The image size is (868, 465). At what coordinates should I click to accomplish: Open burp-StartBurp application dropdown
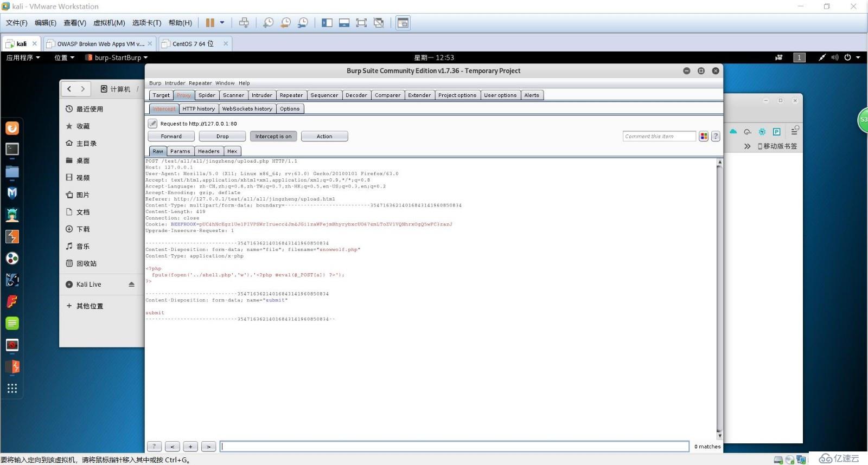click(x=116, y=57)
